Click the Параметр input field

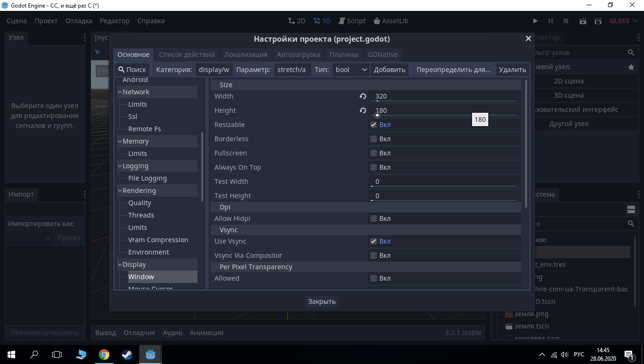293,70
